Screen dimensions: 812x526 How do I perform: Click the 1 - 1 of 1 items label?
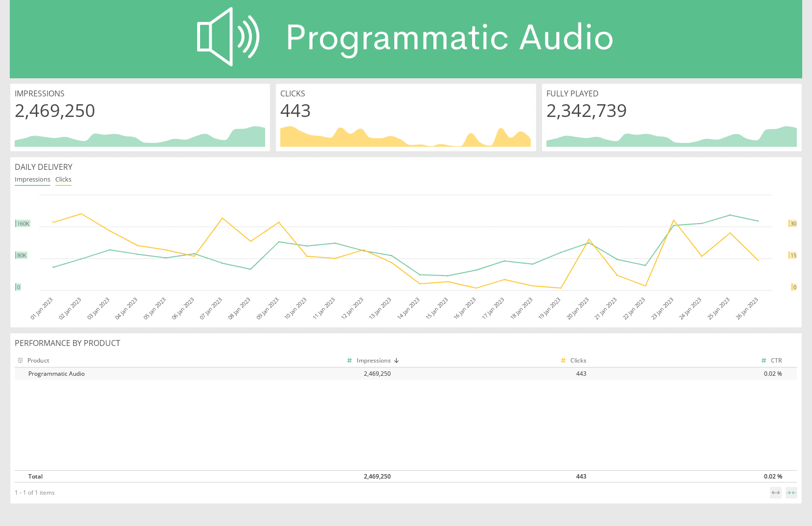(34, 492)
